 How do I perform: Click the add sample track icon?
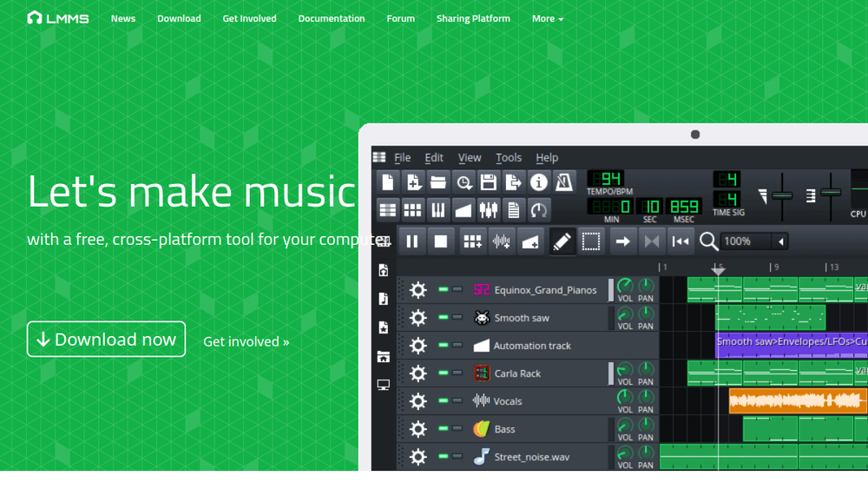point(502,241)
